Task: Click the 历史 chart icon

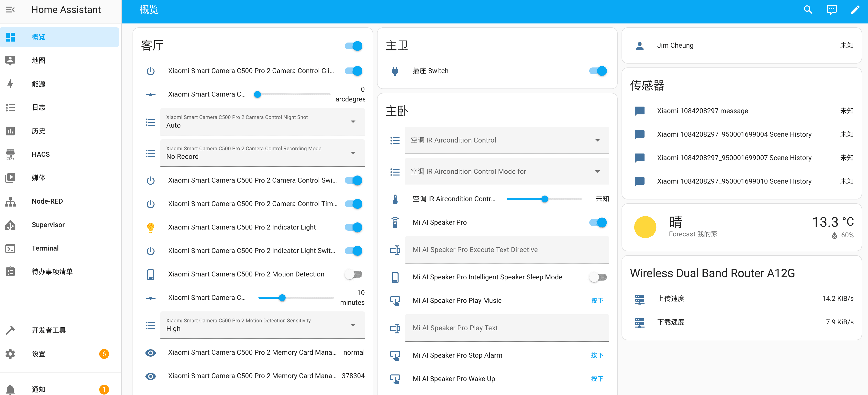Action: (x=11, y=131)
